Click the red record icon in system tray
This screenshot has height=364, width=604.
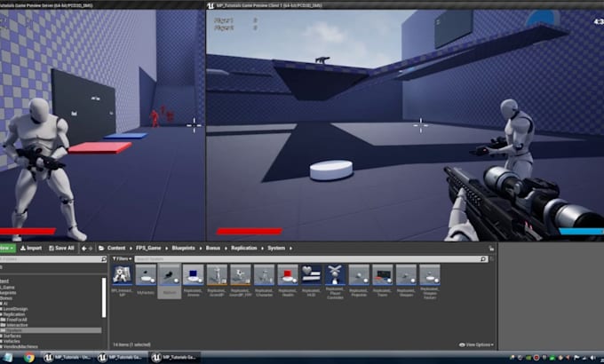[x=536, y=358]
